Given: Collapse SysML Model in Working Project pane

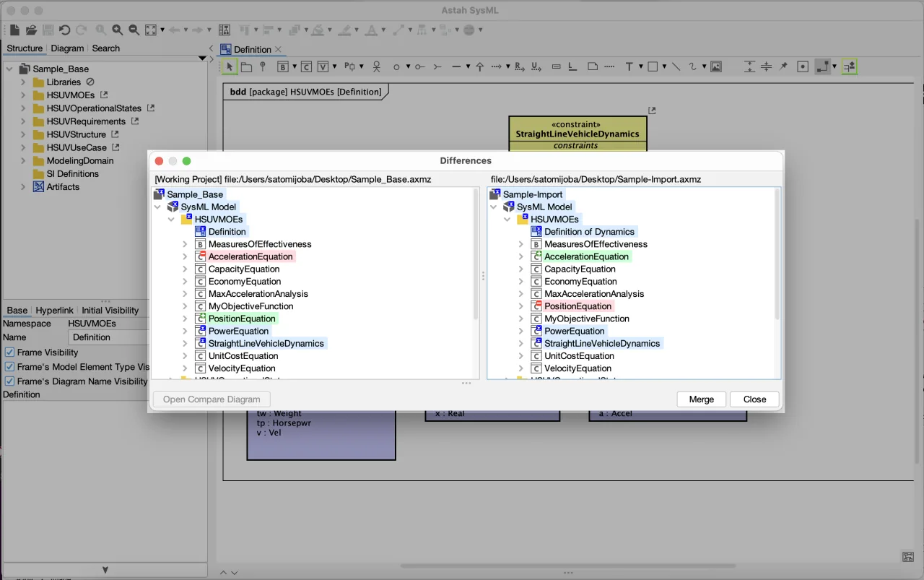Looking at the screenshot, I should click(x=157, y=207).
